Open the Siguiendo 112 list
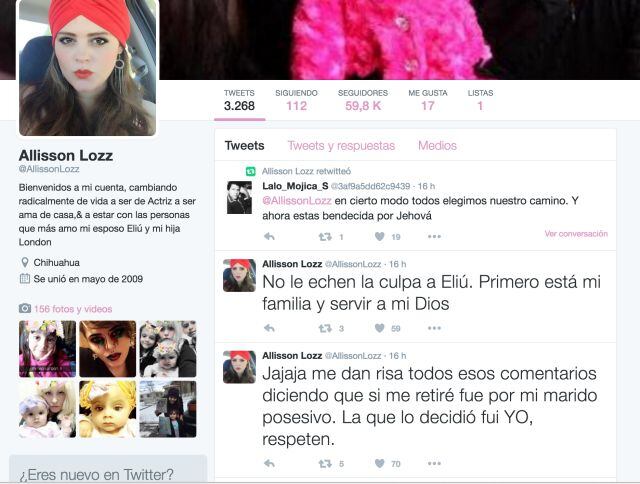Screen dimensions: 640x484 (296, 100)
